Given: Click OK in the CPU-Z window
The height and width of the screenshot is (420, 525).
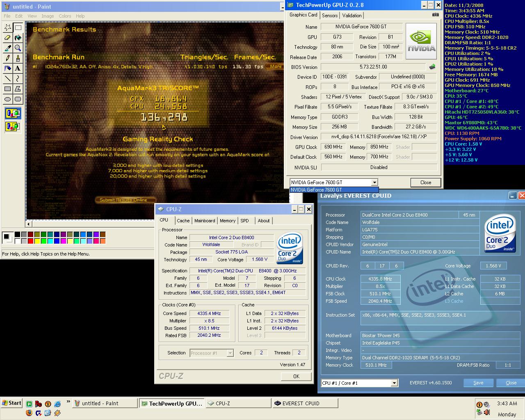Looking at the screenshot, I should click(296, 376).
